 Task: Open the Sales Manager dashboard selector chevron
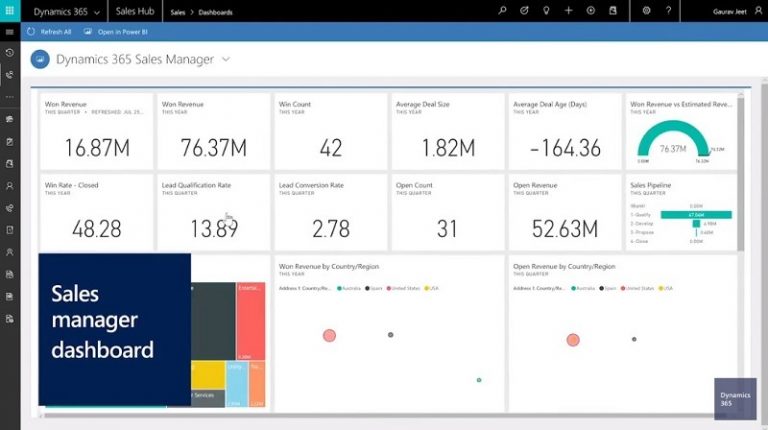tap(226, 60)
